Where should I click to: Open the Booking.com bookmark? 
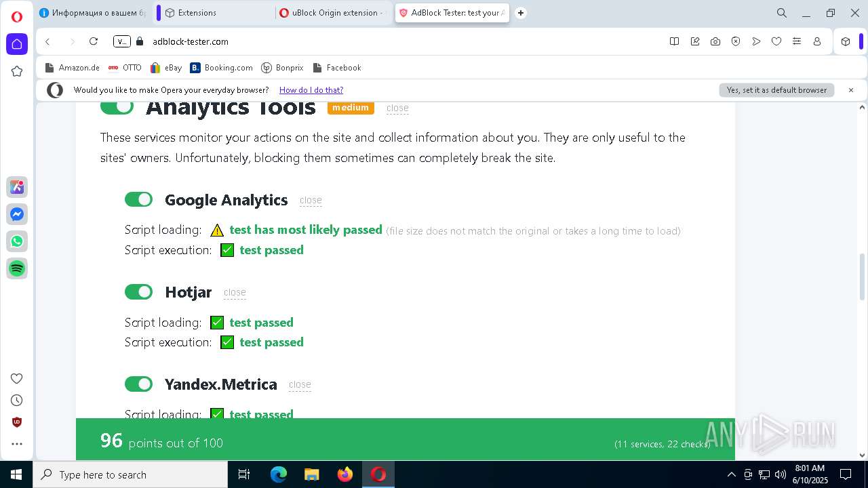(x=222, y=68)
